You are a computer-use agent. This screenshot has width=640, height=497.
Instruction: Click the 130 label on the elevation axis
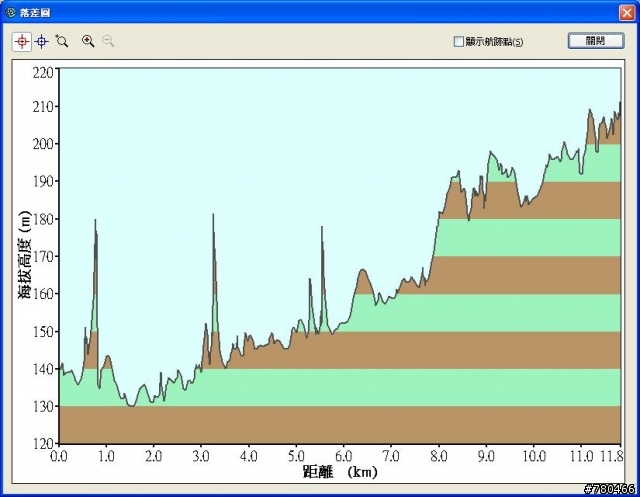[x=43, y=406]
